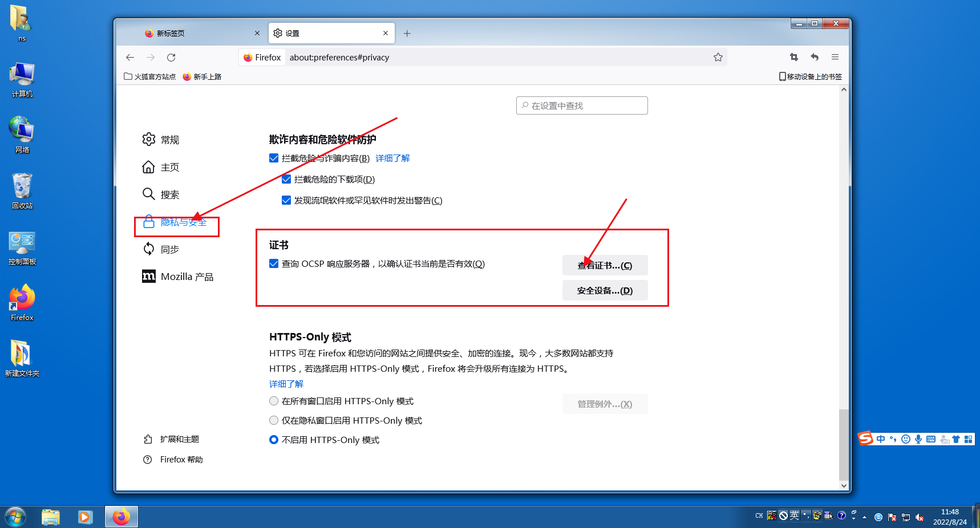Image resolution: width=980 pixels, height=528 pixels.
Task: Open a new tab with plus button
Action: point(407,34)
